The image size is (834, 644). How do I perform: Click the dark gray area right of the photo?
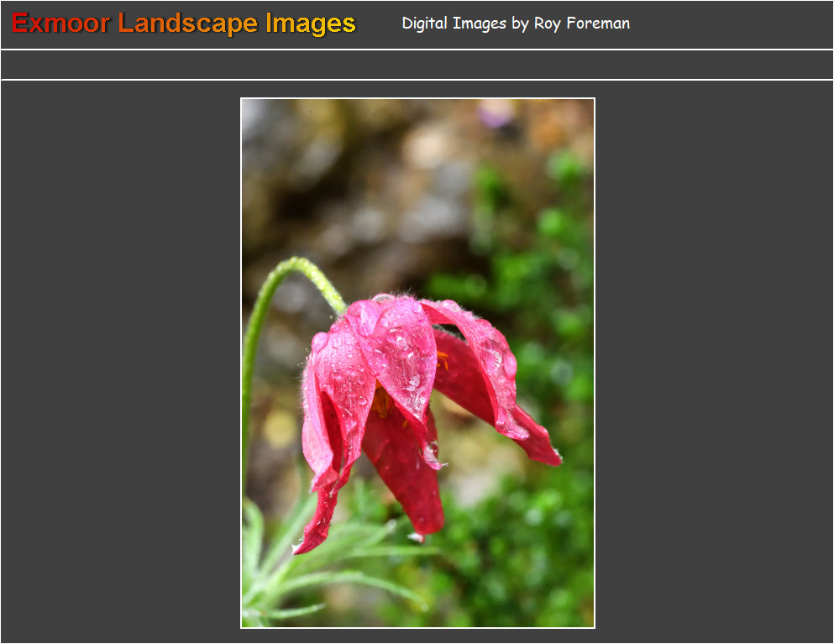click(x=714, y=361)
